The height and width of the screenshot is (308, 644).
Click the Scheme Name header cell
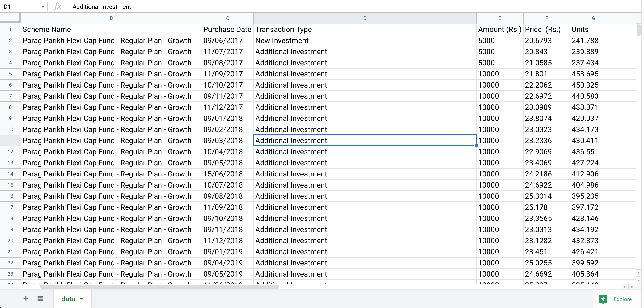[111, 29]
